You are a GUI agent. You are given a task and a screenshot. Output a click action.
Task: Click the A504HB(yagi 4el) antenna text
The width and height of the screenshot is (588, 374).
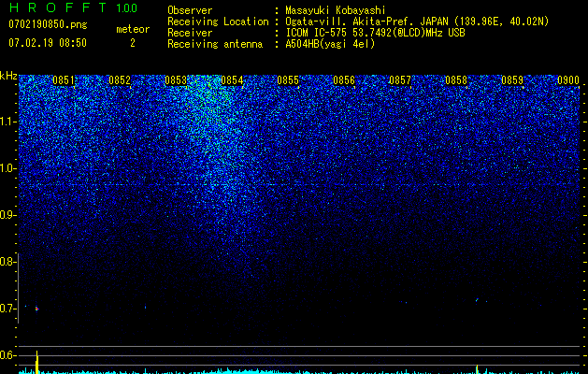click(330, 44)
